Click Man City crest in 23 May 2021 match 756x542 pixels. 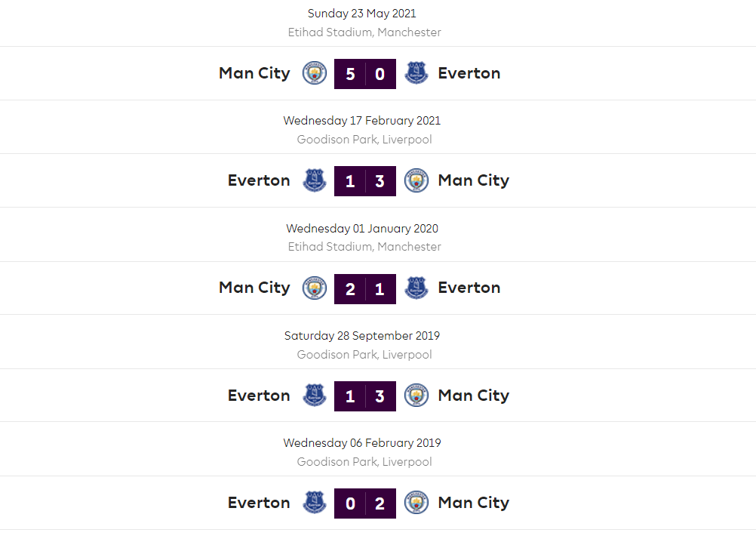pyautogui.click(x=315, y=73)
